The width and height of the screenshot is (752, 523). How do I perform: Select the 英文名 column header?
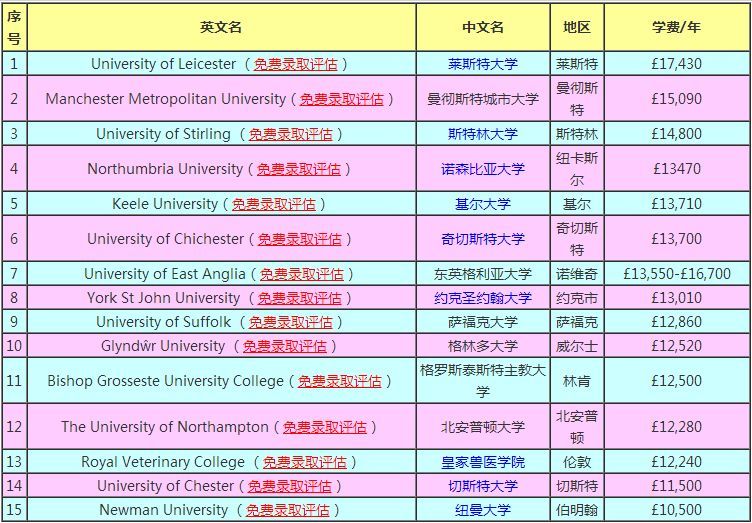[x=221, y=27]
